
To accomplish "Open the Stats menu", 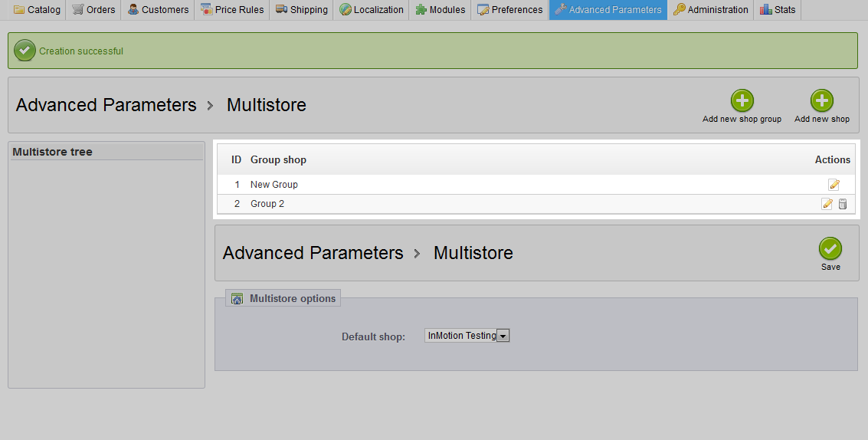I will pos(777,9).
